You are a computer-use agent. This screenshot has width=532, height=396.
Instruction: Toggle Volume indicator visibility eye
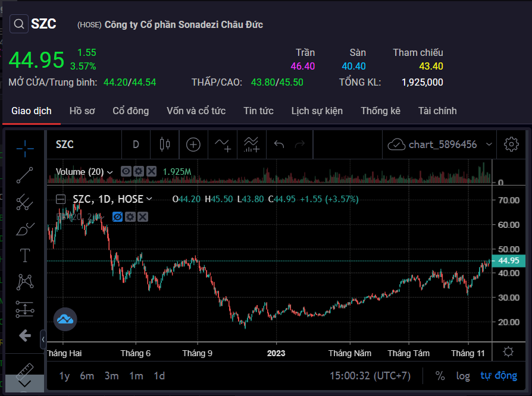point(126,172)
